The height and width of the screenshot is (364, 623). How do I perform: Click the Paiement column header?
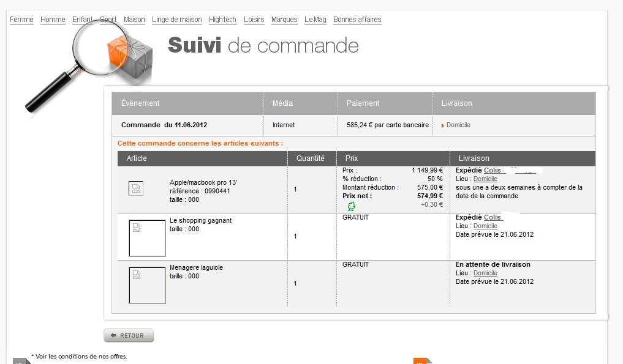click(363, 103)
